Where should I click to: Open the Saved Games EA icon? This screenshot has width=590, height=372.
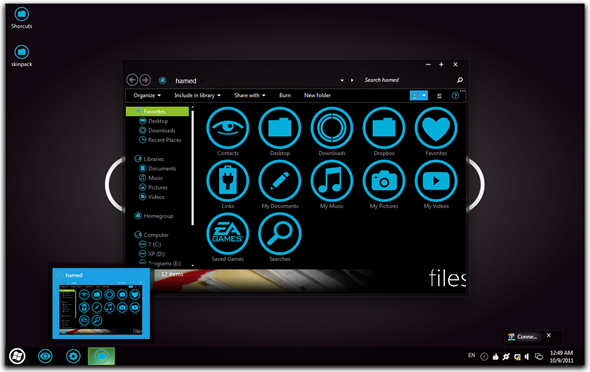pyautogui.click(x=228, y=234)
